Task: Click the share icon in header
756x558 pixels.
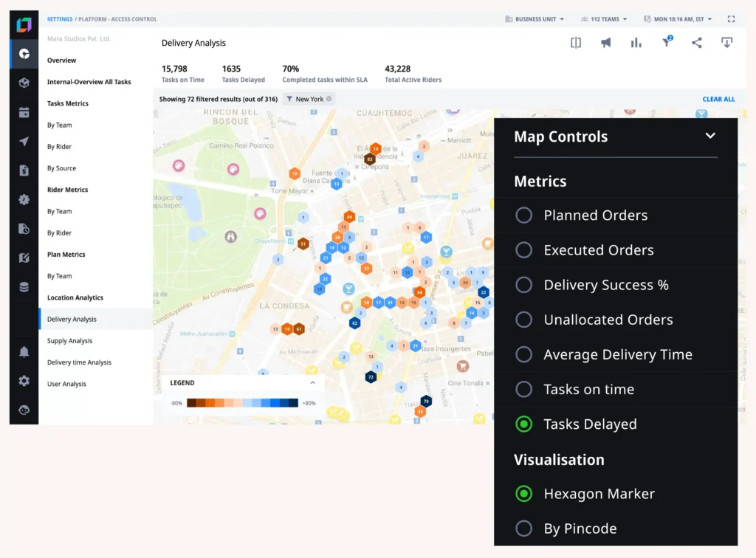Action: point(696,43)
